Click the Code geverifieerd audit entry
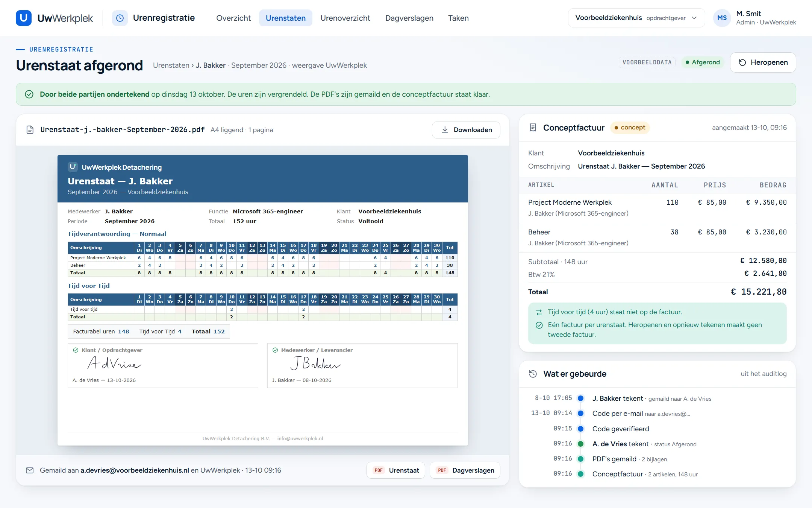812x508 pixels. click(621, 429)
